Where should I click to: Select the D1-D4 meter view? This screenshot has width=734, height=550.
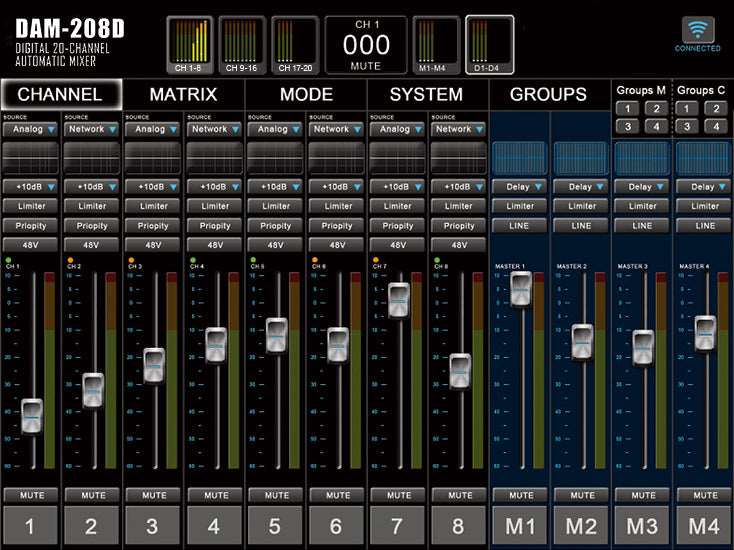tap(490, 46)
